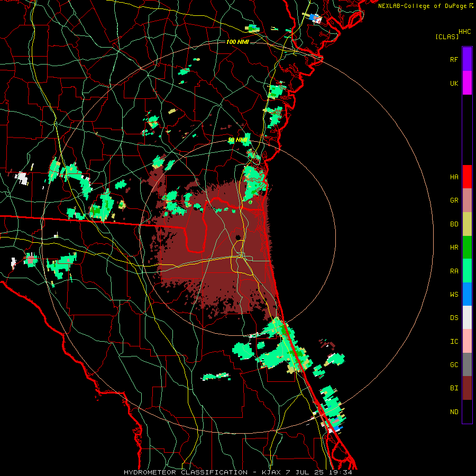Image resolution: width=476 pixels, height=476 pixels.
Task: Click the IC legend label
Action: pyautogui.click(x=454, y=341)
